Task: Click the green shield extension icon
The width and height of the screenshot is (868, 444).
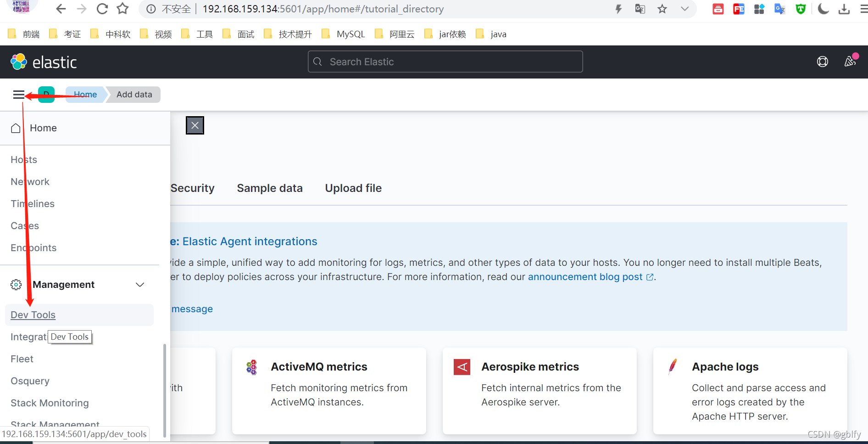Action: click(x=801, y=9)
